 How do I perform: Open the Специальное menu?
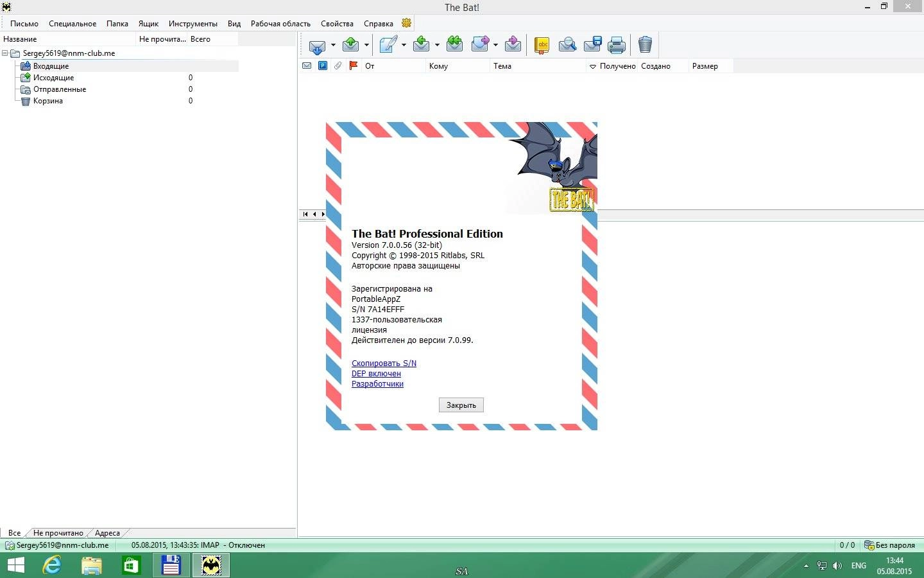point(73,24)
